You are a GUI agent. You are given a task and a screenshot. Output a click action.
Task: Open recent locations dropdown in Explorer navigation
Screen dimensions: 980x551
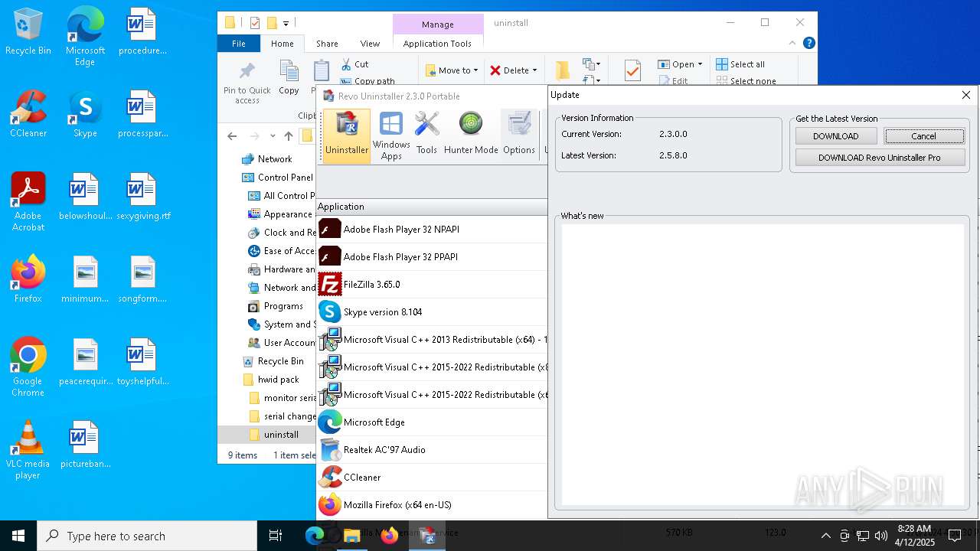273,136
